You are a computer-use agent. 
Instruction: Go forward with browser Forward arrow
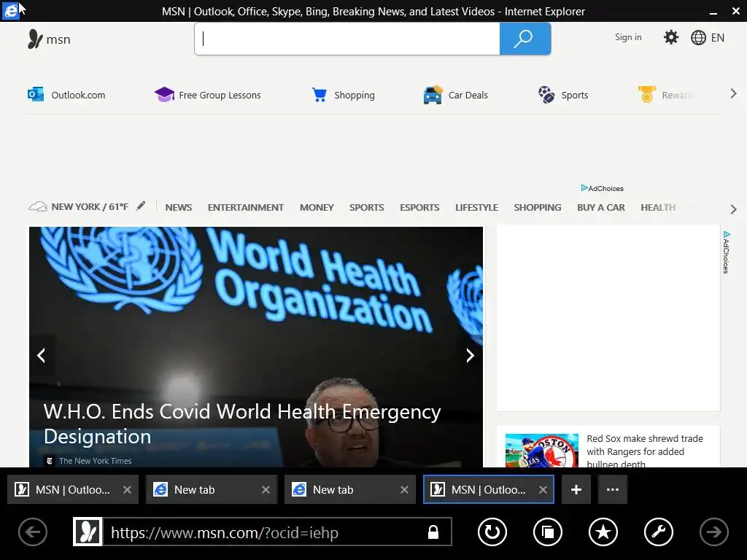click(713, 532)
